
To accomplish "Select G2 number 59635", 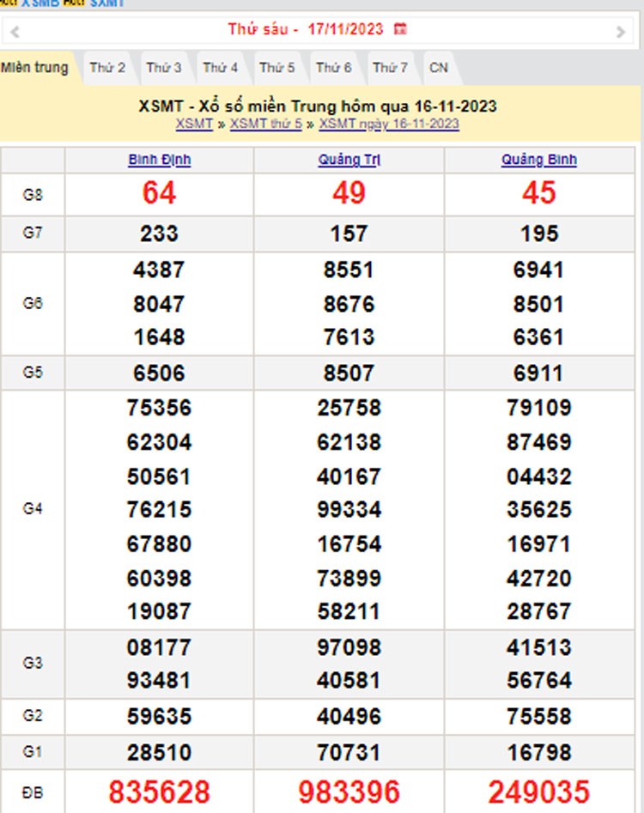I will 159,717.
